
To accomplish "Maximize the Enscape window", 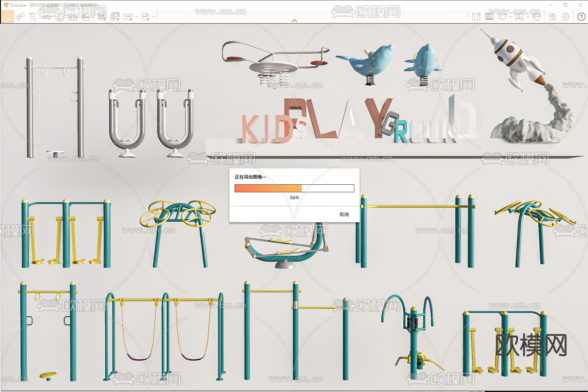I will click(x=566, y=5).
